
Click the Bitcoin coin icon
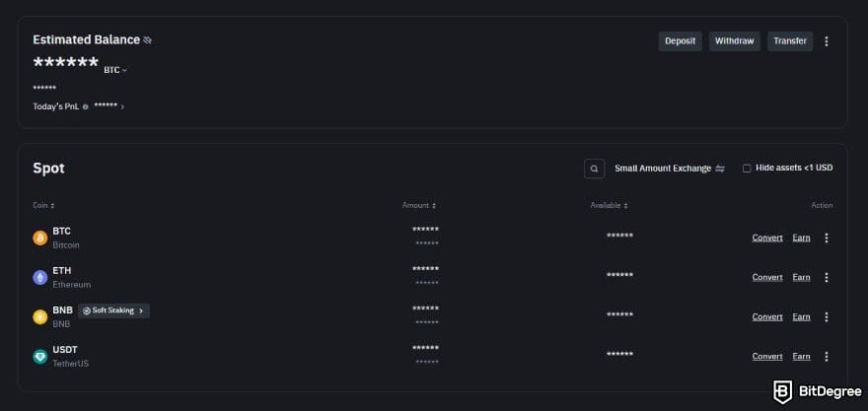pyautogui.click(x=39, y=238)
